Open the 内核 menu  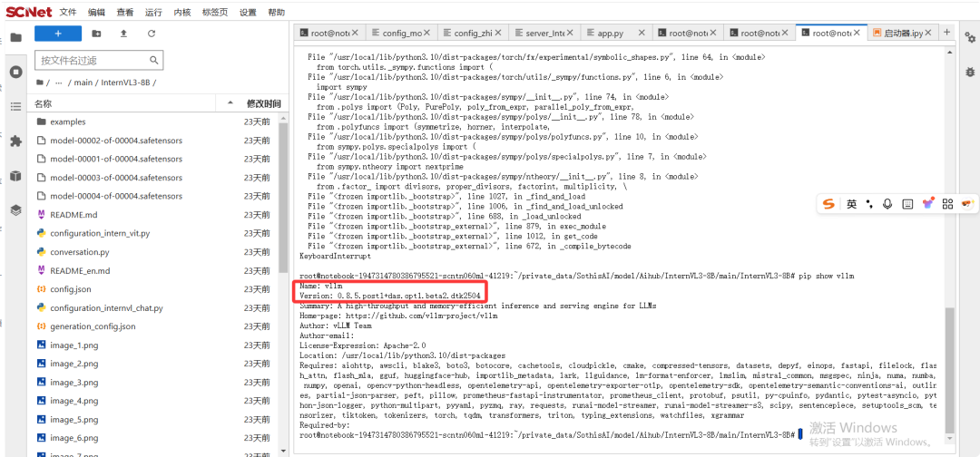tap(181, 13)
